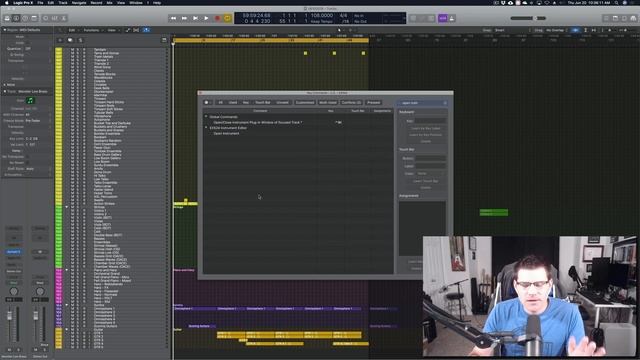Open Quick Help button in control bar
This screenshot has height=360, width=640.
point(25,18)
